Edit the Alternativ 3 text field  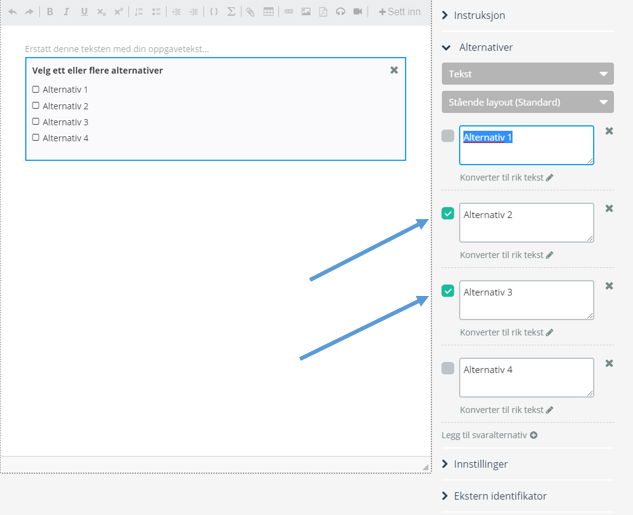click(526, 300)
